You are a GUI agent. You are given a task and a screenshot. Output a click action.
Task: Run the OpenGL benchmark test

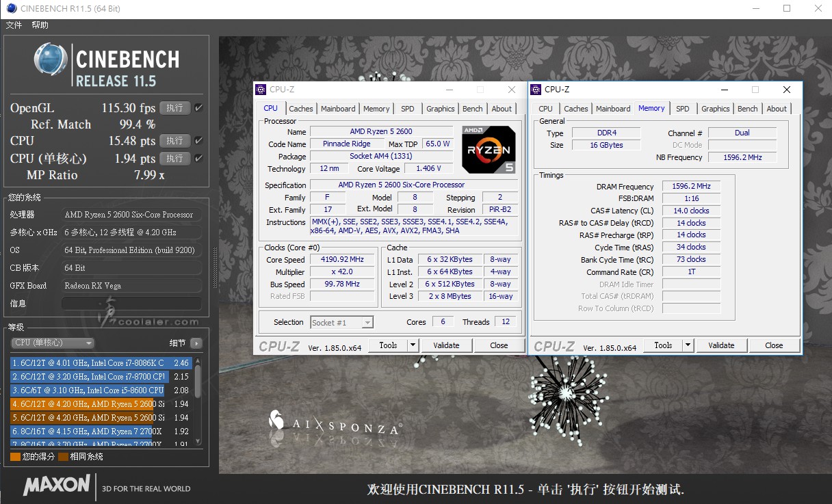(x=174, y=108)
